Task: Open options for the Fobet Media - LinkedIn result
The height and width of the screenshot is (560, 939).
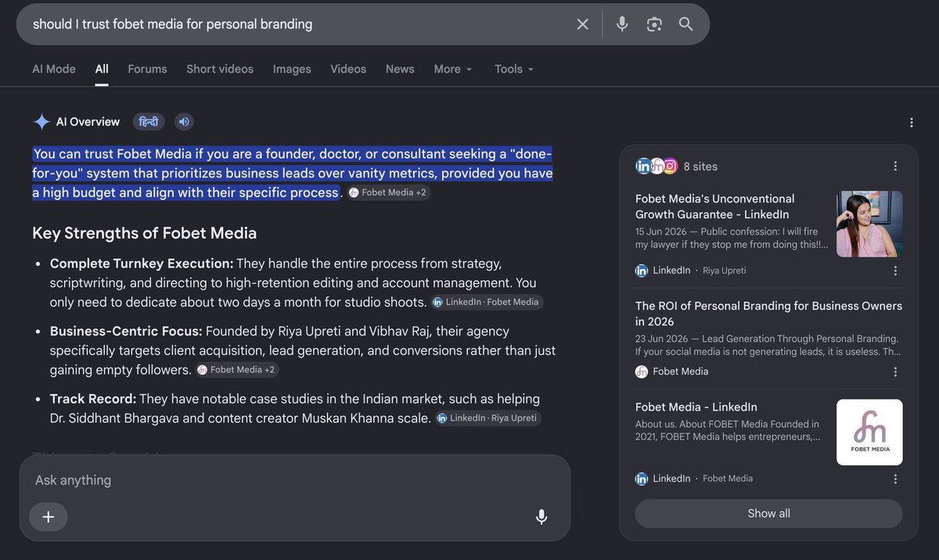Action: pyautogui.click(x=895, y=479)
